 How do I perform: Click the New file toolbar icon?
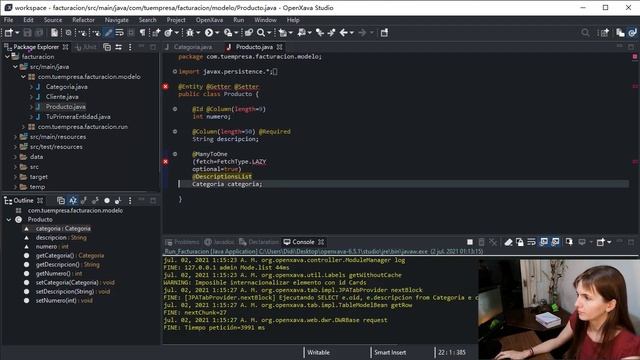point(9,33)
